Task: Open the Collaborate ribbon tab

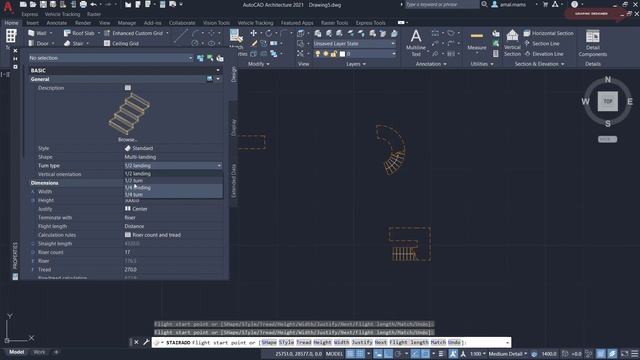Action: tap(182, 23)
